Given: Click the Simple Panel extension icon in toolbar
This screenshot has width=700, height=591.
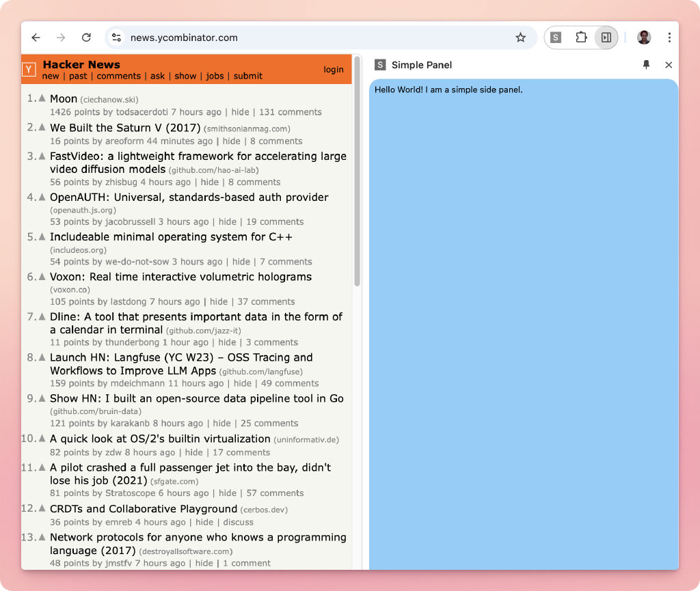Looking at the screenshot, I should coord(556,38).
